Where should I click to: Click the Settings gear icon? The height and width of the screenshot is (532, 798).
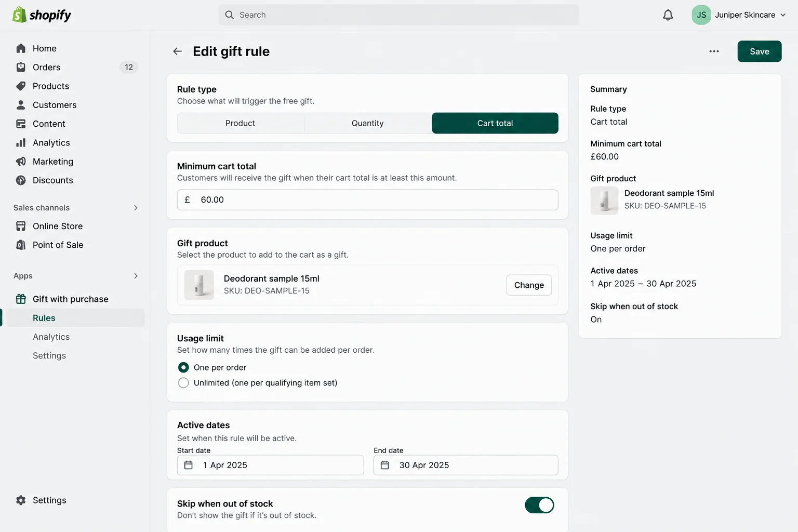click(21, 500)
